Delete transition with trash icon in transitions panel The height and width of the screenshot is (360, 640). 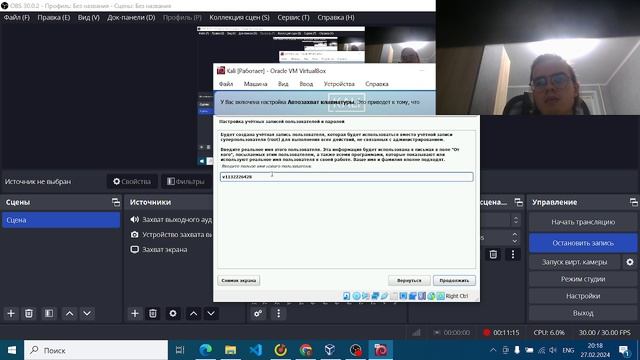click(x=493, y=254)
